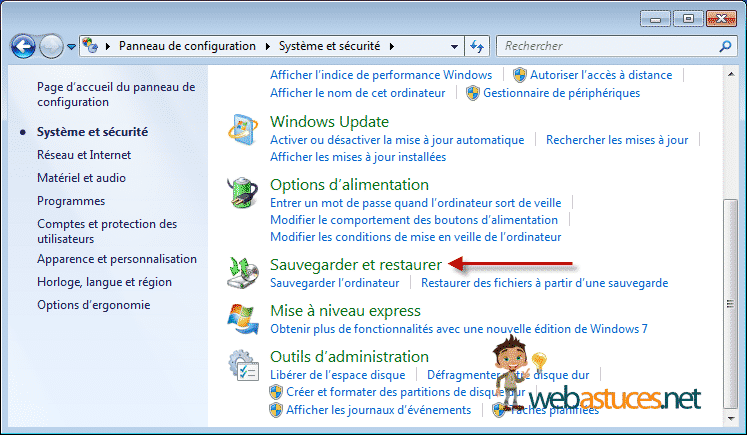Click shield icon beside Autoriser l'accès à distance
Viewport: 747px width, 435px height.
[x=520, y=75]
